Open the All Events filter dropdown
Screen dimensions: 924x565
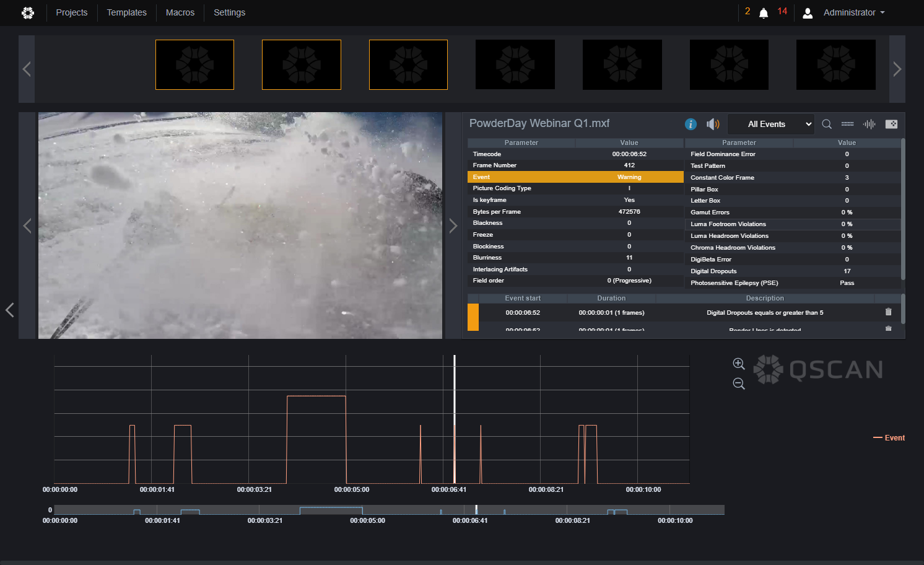click(770, 124)
